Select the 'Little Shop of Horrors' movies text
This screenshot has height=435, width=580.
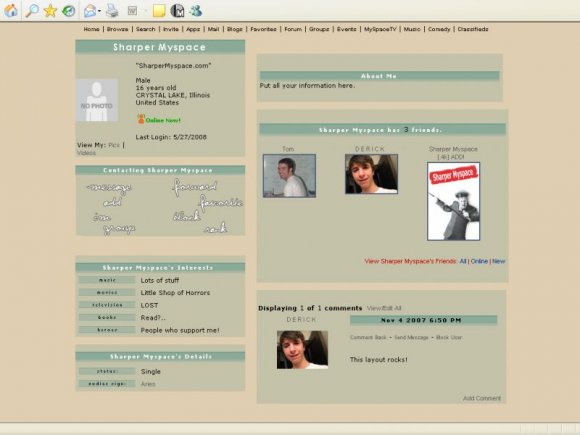175,293
